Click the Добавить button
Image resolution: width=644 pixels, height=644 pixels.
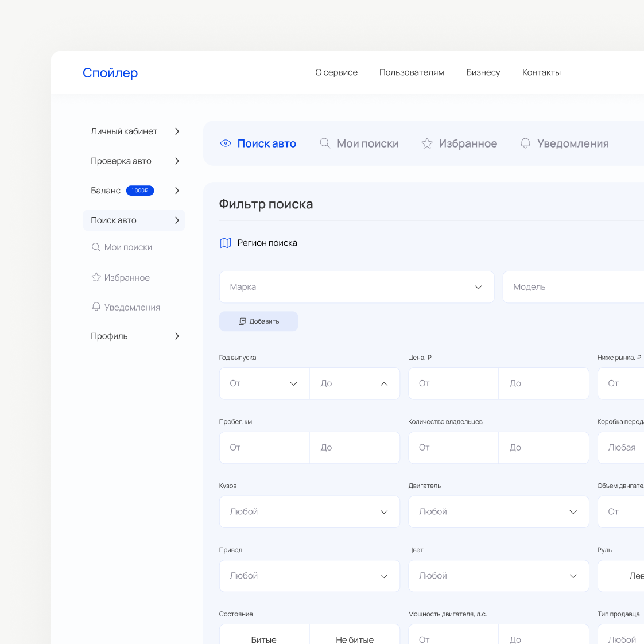click(259, 321)
